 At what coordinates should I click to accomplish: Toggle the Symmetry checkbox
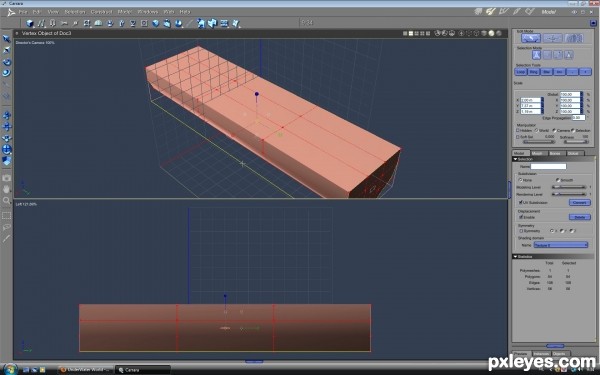[521, 231]
